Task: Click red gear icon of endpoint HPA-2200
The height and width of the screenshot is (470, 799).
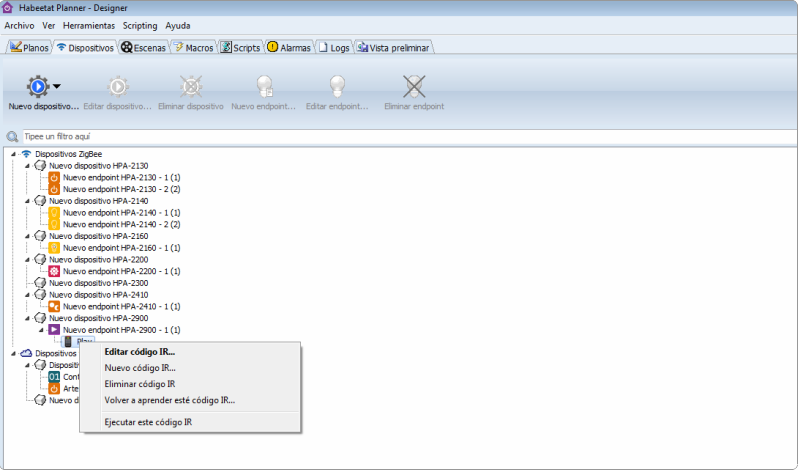Action: (x=54, y=271)
